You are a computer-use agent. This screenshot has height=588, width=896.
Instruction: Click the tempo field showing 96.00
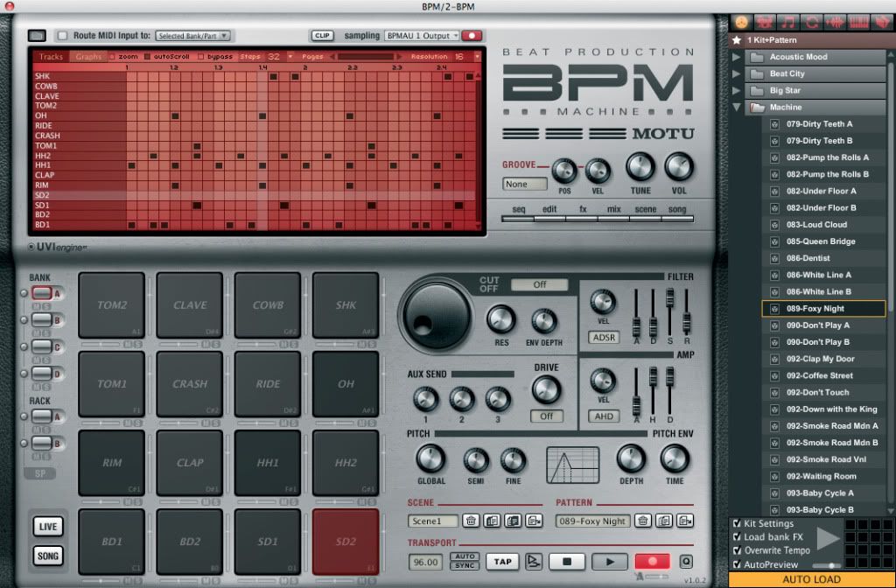[x=426, y=562]
